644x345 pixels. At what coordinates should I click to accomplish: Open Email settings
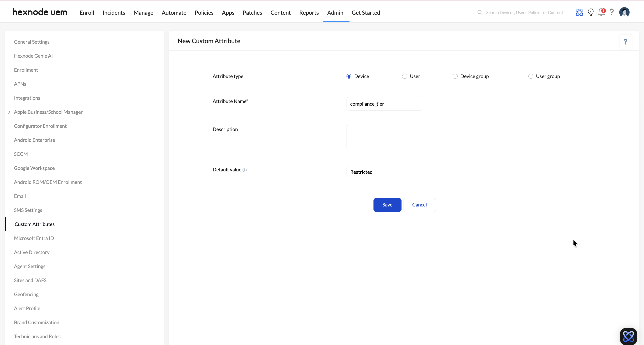point(20,196)
